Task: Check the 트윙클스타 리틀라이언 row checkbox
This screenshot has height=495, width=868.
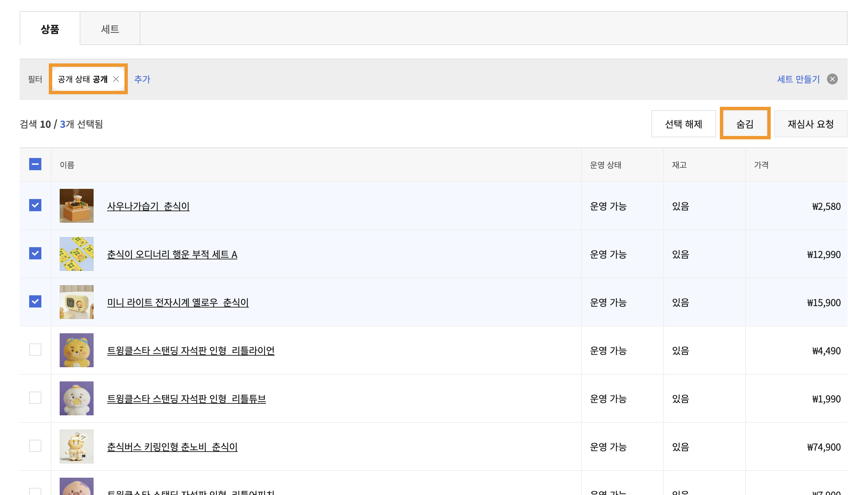Action: click(x=35, y=350)
